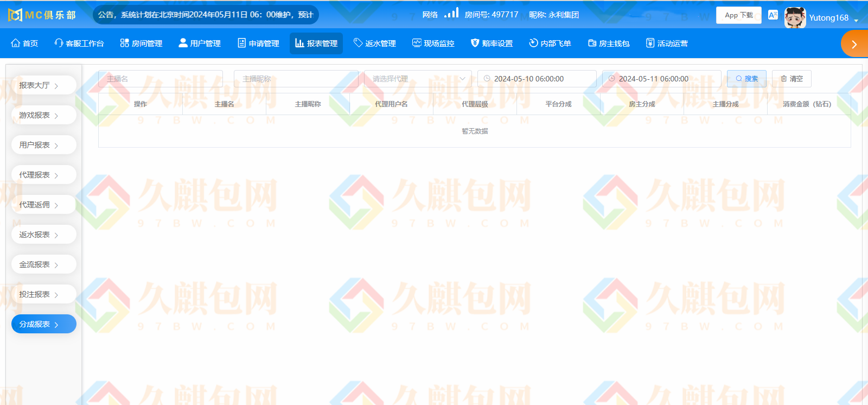Click the 申请管理 document icon
The image size is (868, 405).
pyautogui.click(x=241, y=43)
